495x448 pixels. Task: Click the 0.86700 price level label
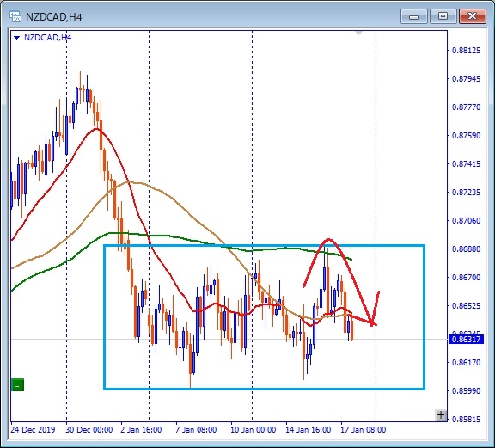click(x=467, y=278)
